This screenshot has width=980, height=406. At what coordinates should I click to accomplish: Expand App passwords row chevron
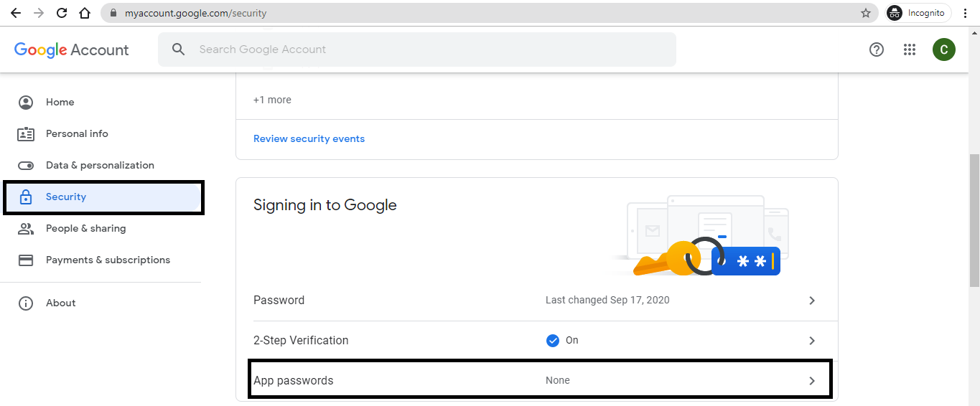pos(812,381)
